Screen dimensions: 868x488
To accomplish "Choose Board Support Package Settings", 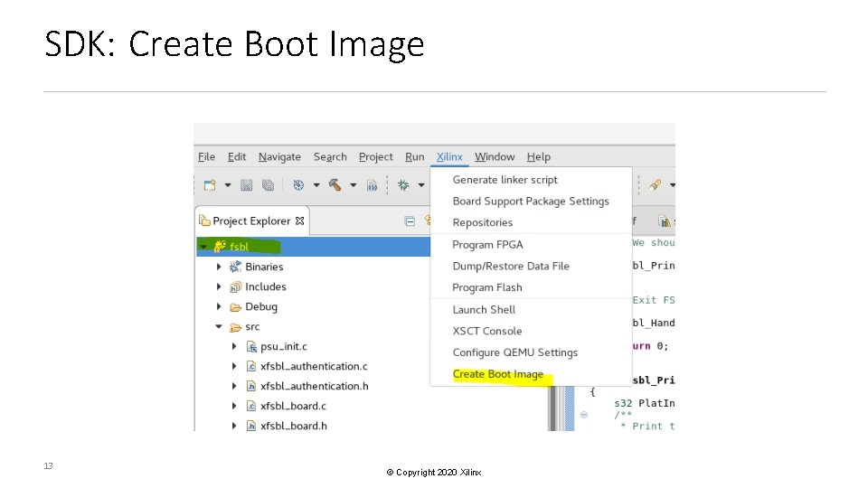I will click(531, 201).
